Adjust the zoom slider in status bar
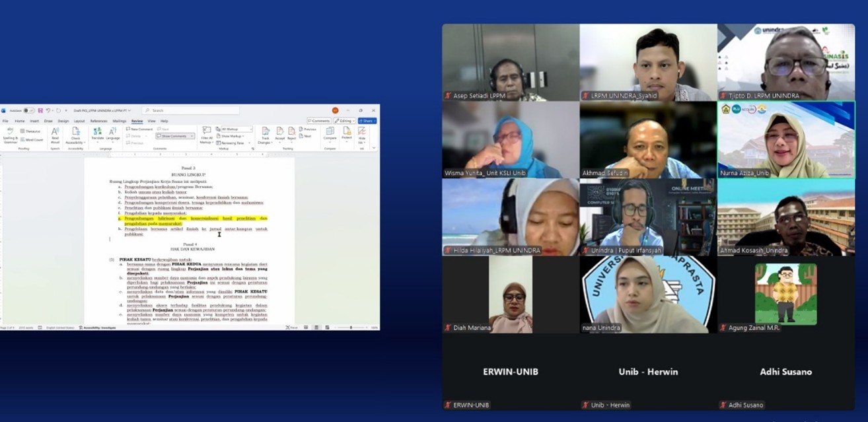 pos(350,328)
